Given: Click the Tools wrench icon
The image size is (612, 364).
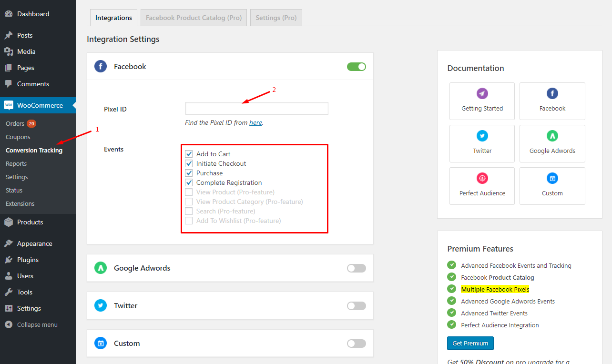Looking at the screenshot, I should [9, 292].
